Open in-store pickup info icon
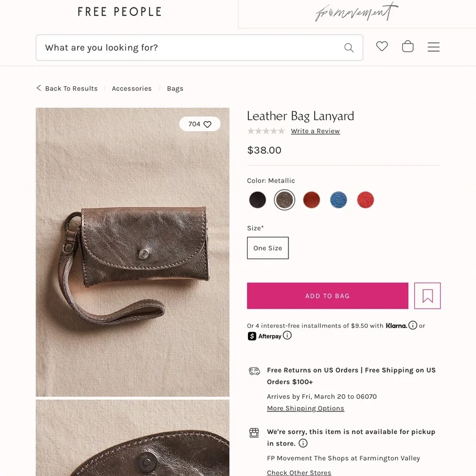Image resolution: width=476 pixels, height=476 pixels. pyautogui.click(x=303, y=443)
